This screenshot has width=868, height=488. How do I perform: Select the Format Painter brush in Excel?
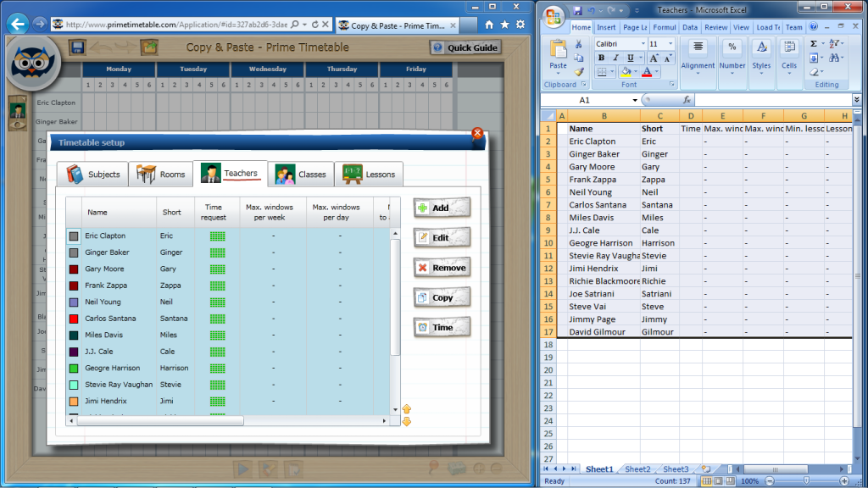pyautogui.click(x=578, y=71)
